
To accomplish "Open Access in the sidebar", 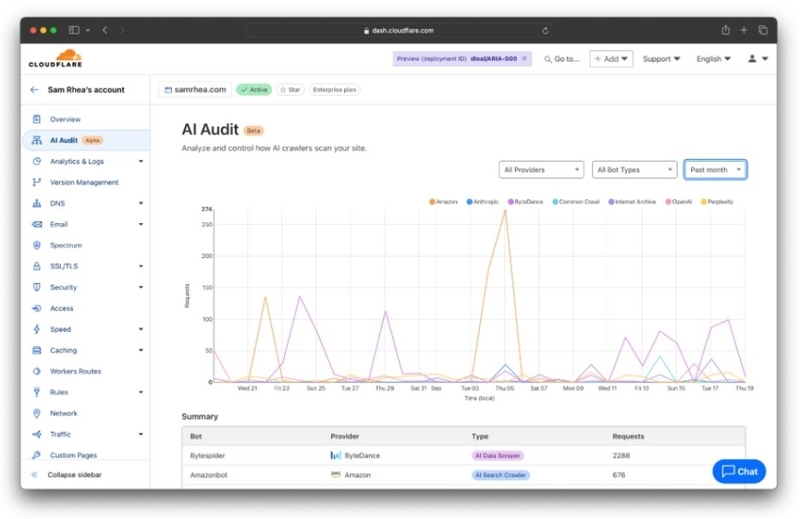I will click(61, 308).
